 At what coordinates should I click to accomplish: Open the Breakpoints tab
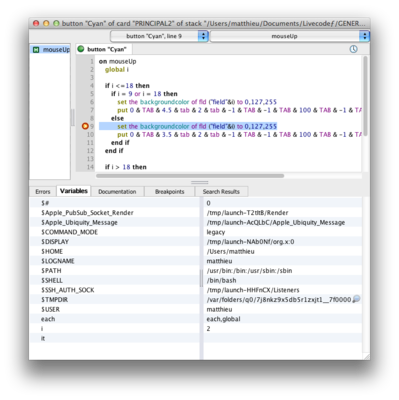coord(169,192)
